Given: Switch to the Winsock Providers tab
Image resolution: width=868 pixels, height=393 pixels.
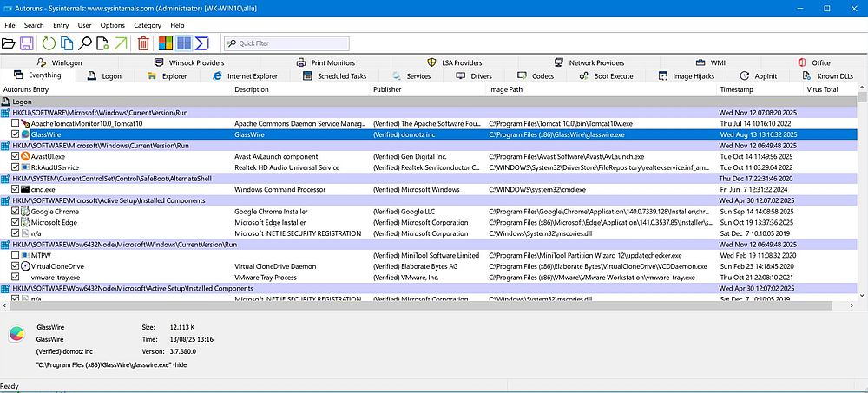Looking at the screenshot, I should (x=189, y=62).
